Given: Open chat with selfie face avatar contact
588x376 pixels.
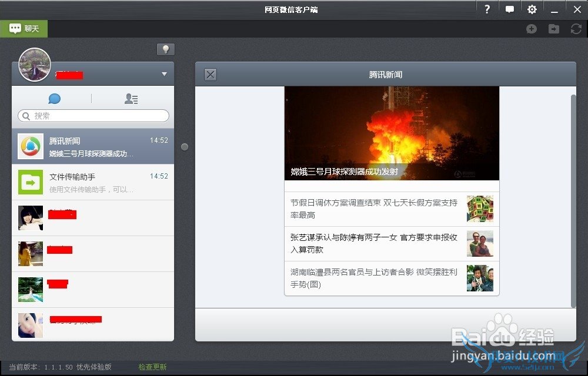Looking at the screenshot, I should [93, 324].
